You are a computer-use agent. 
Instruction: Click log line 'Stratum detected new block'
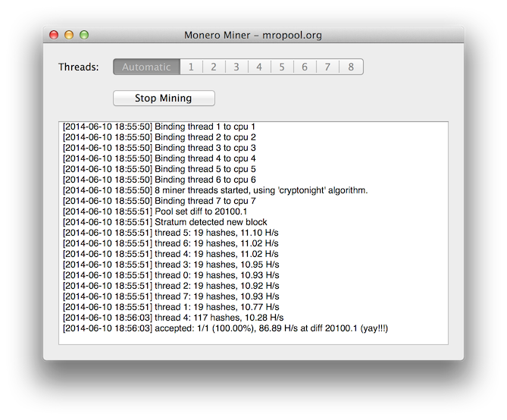coord(165,222)
